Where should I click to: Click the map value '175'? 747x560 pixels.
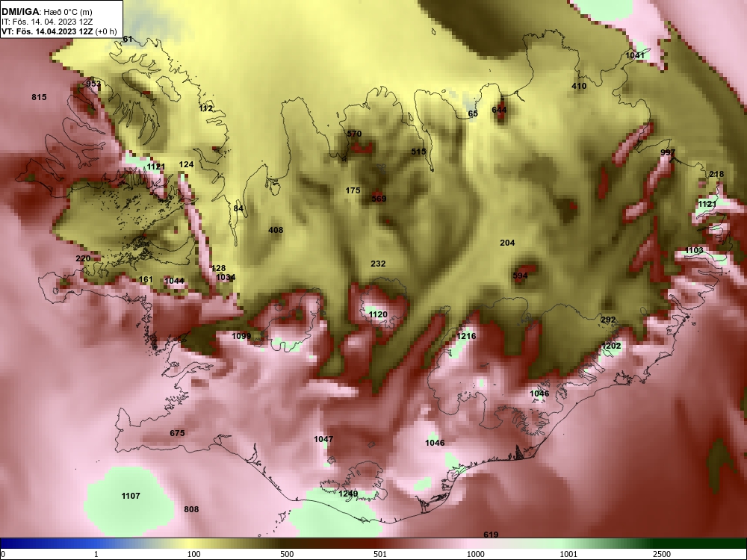(353, 190)
